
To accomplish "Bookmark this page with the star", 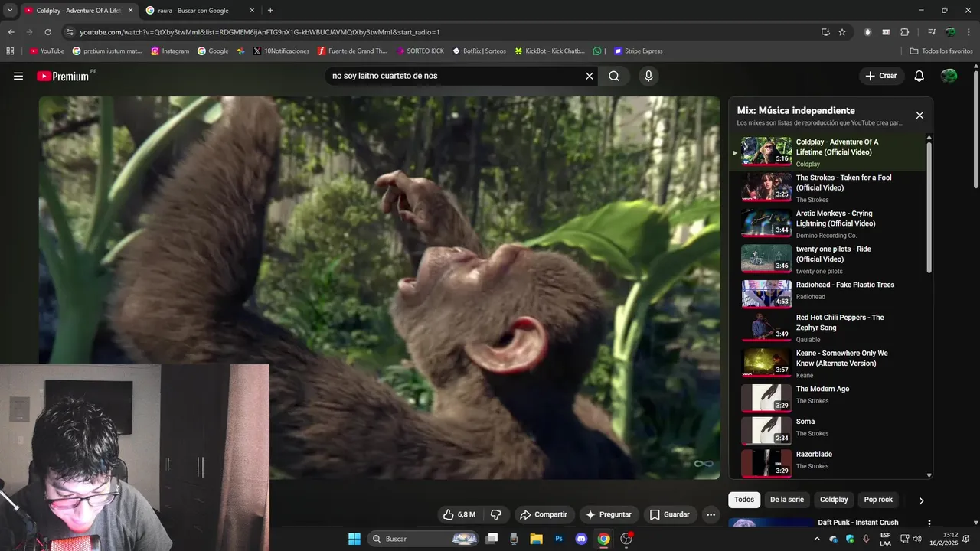I will pyautogui.click(x=842, y=32).
